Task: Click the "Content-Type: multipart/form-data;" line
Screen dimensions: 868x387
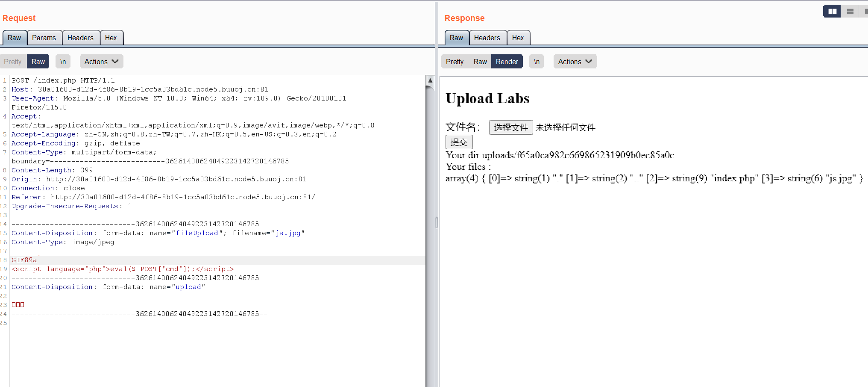Action: click(84, 152)
